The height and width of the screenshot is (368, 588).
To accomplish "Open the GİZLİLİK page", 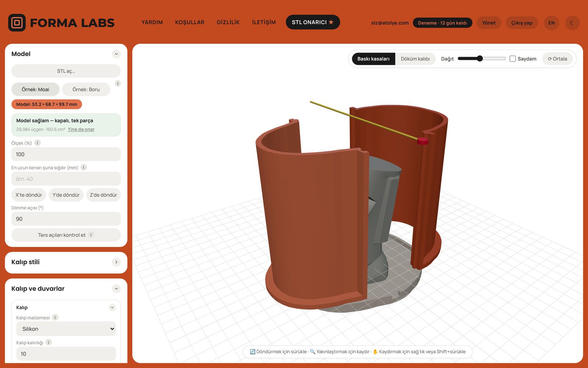I will click(228, 22).
